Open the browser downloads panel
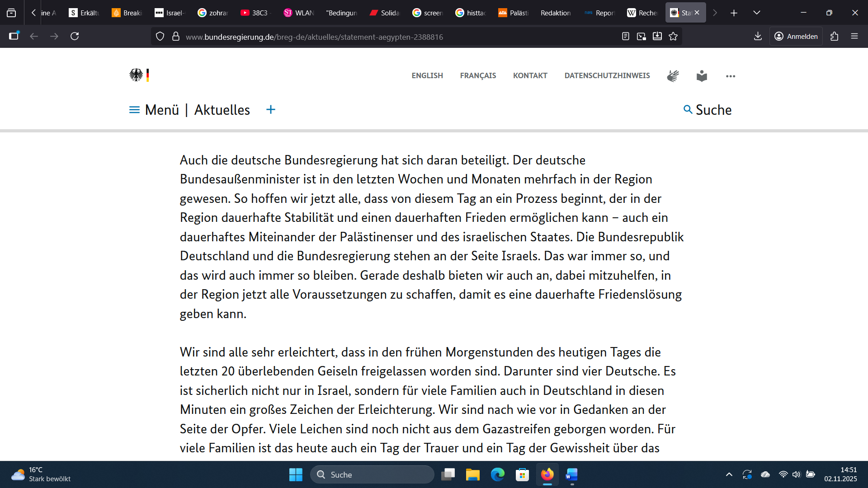Viewport: 868px width, 488px height. [758, 36]
